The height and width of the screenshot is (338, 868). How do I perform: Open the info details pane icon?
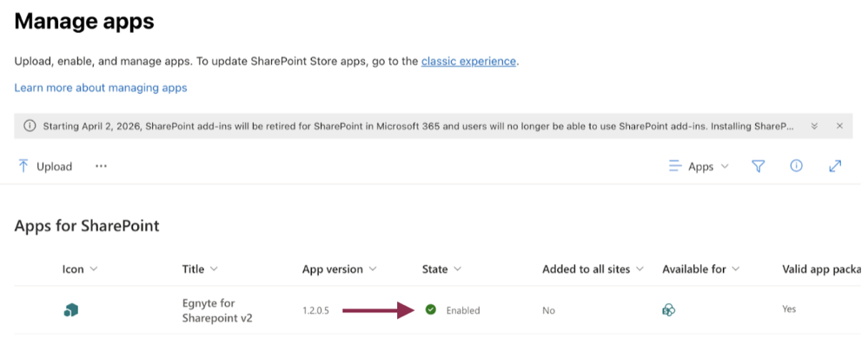pyautogui.click(x=797, y=166)
